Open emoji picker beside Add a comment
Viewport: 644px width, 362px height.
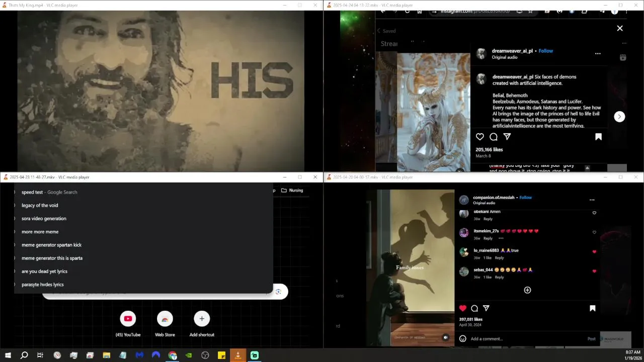[463, 339]
